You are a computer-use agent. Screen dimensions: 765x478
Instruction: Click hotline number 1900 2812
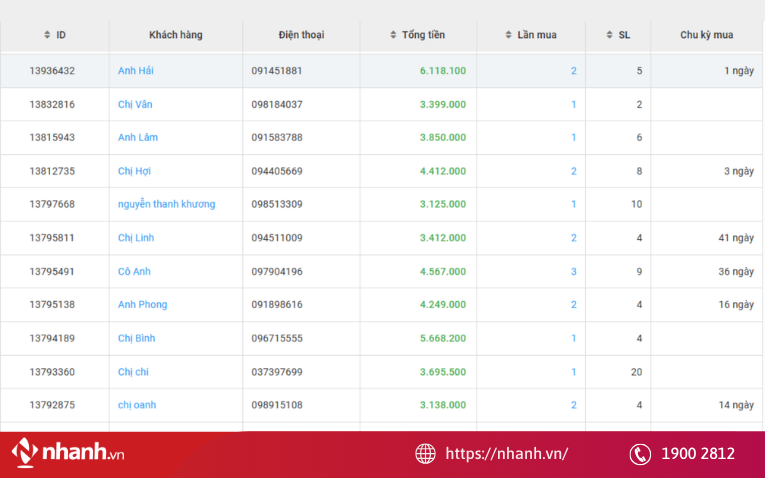click(698, 454)
